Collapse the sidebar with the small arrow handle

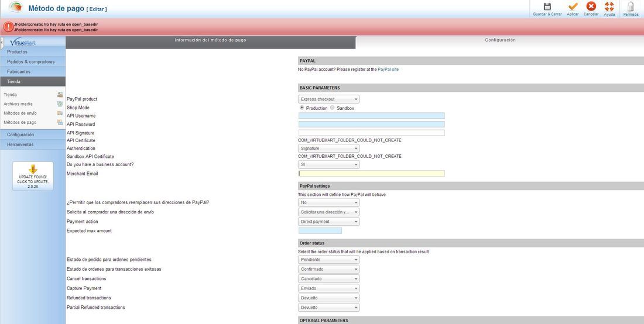(x=2, y=42)
